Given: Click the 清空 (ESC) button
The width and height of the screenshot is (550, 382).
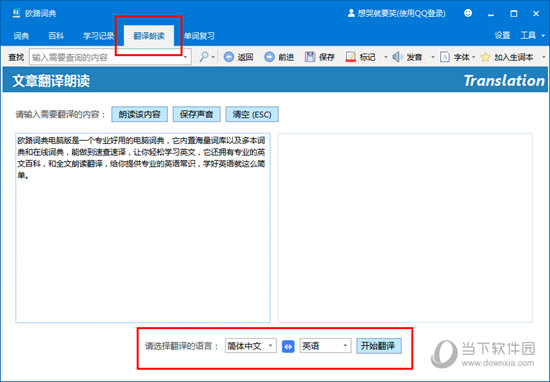Looking at the screenshot, I should 252,114.
